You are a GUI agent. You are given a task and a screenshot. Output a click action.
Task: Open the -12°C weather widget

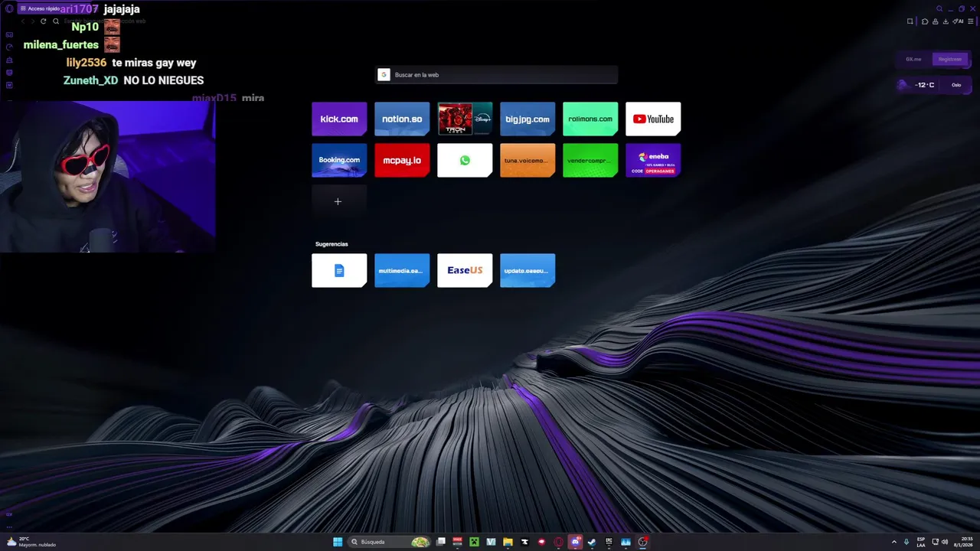(x=918, y=85)
